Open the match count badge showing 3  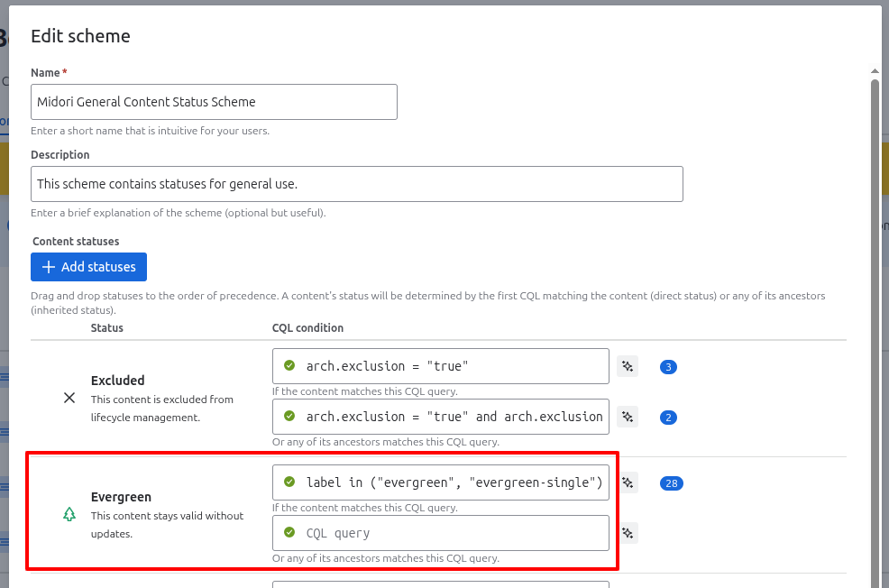(668, 367)
